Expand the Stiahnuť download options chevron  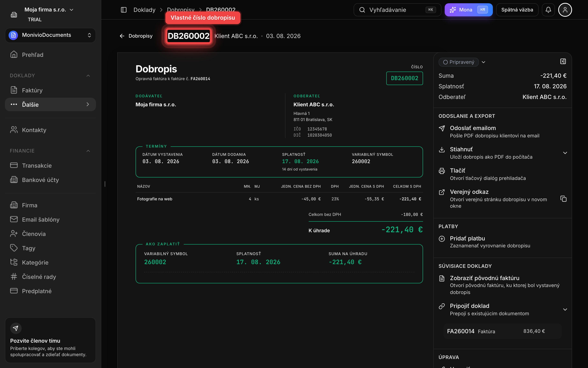coord(565,153)
